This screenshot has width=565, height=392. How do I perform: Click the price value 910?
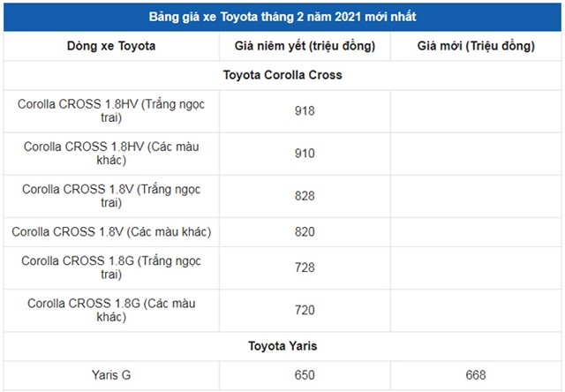pyautogui.click(x=305, y=153)
